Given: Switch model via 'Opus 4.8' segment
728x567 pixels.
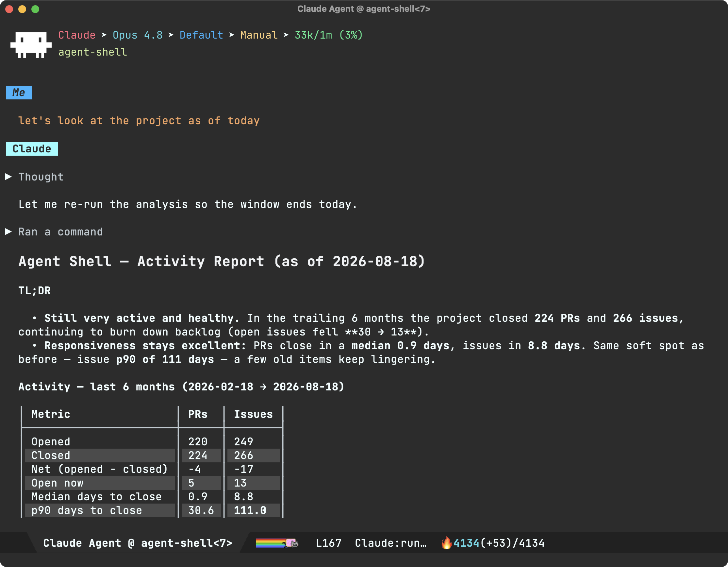Looking at the screenshot, I should pos(138,35).
